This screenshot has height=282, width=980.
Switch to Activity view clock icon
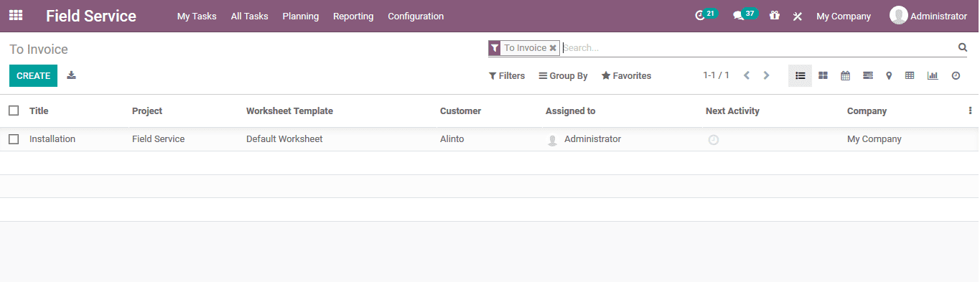coord(956,75)
